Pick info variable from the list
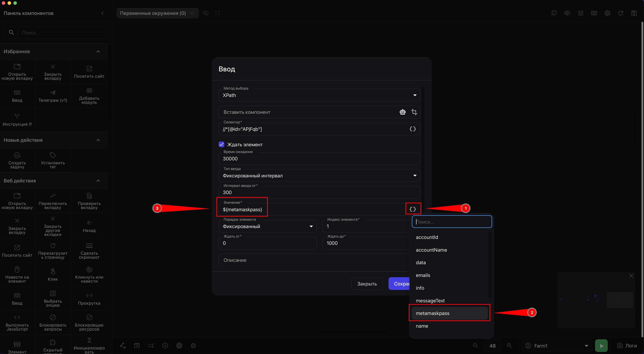 (450, 288)
